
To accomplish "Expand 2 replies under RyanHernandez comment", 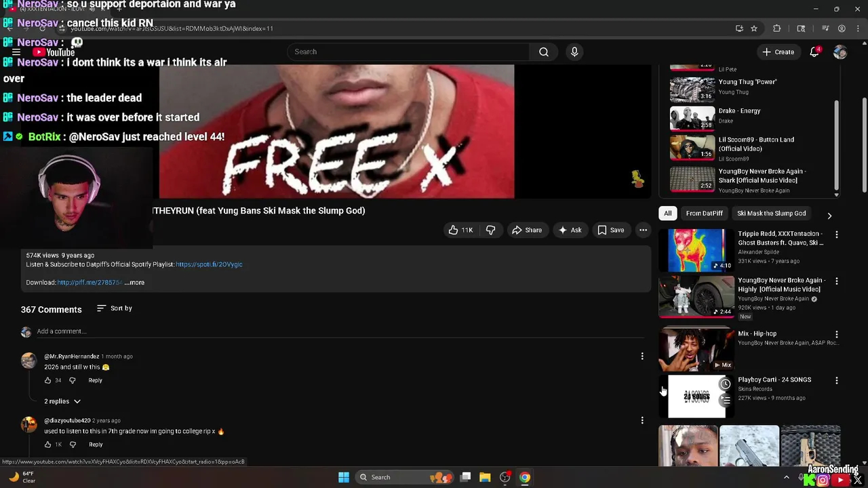I will click(62, 401).
